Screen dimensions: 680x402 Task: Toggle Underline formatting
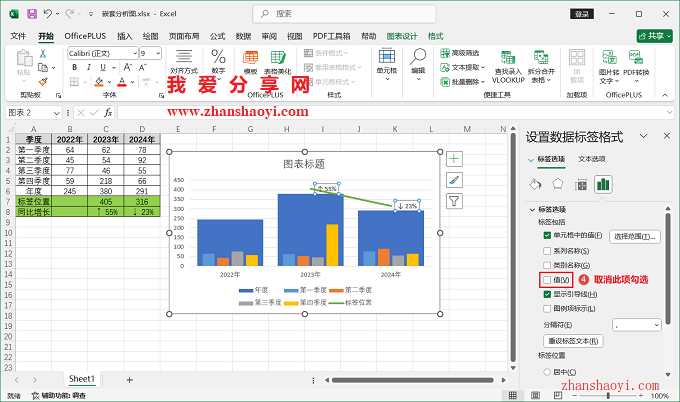103,67
